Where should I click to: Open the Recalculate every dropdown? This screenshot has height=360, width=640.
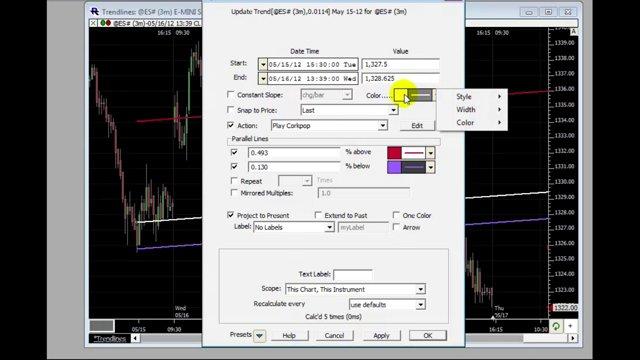coord(420,305)
